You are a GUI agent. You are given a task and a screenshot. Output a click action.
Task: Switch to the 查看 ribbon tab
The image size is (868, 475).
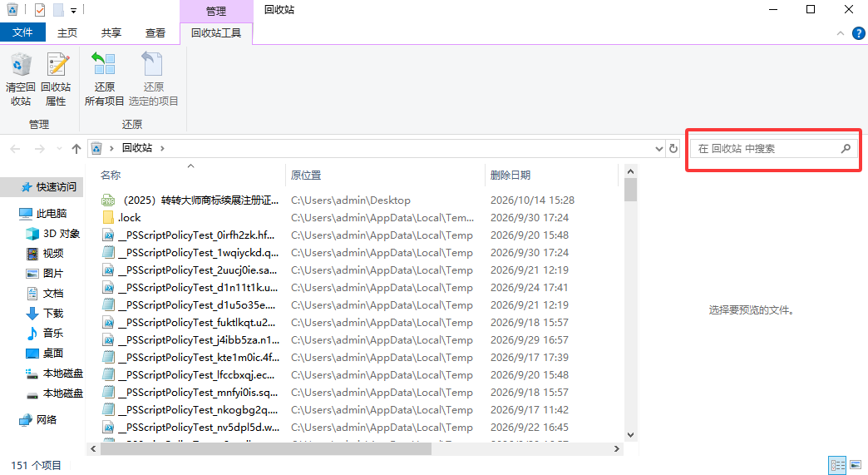155,32
